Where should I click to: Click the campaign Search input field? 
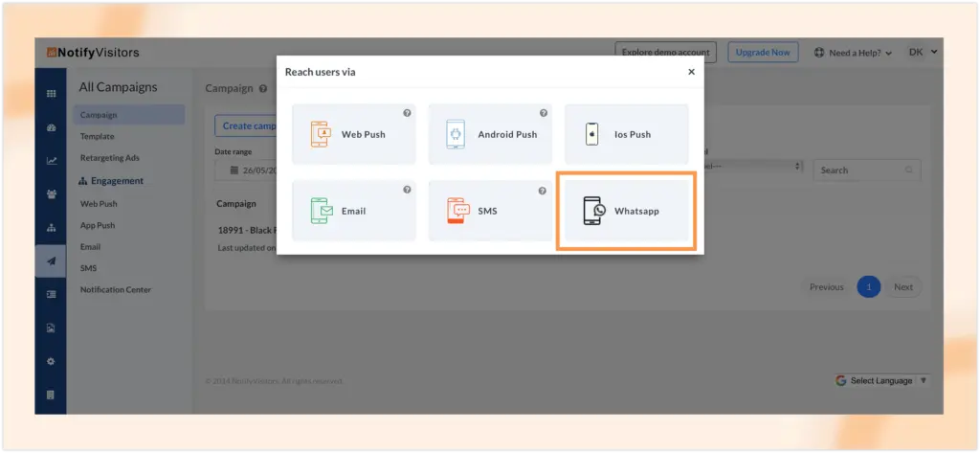[x=860, y=170]
